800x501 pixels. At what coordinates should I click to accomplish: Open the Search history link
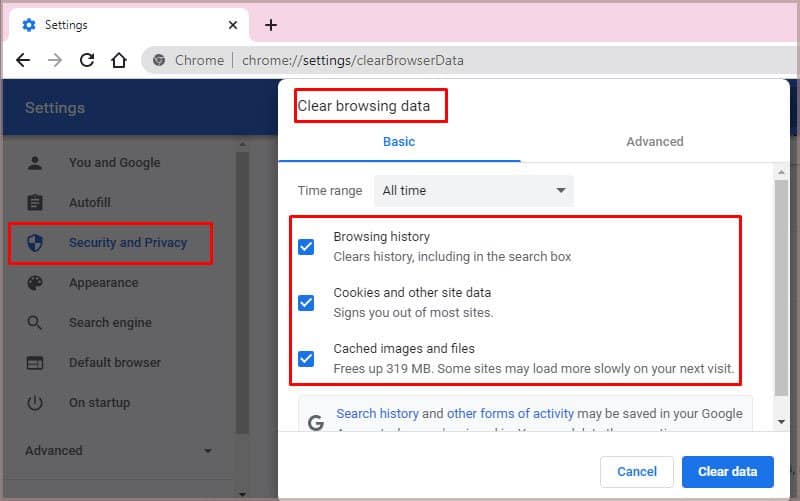[377, 413]
